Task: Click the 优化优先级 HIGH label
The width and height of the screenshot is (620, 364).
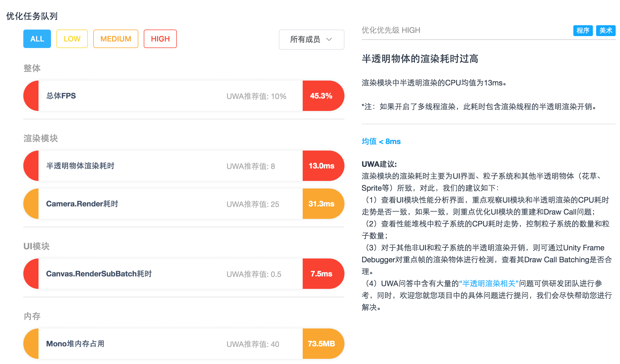Action: point(391,30)
